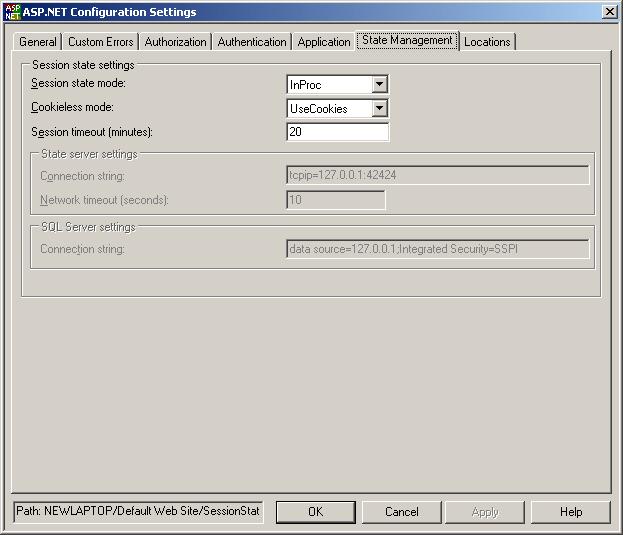The image size is (623, 535).
Task: Confirm settings with the OK button
Action: tap(316, 512)
